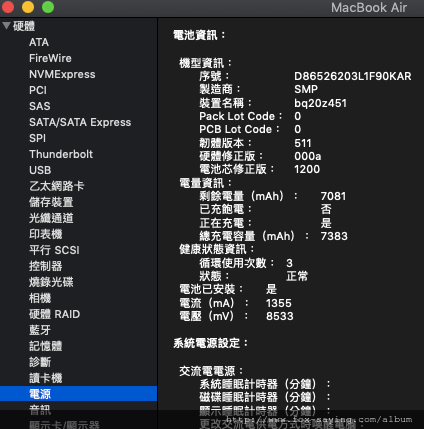Click device name bq20z451
Viewport: 424px width, 429px height.
tap(320, 103)
